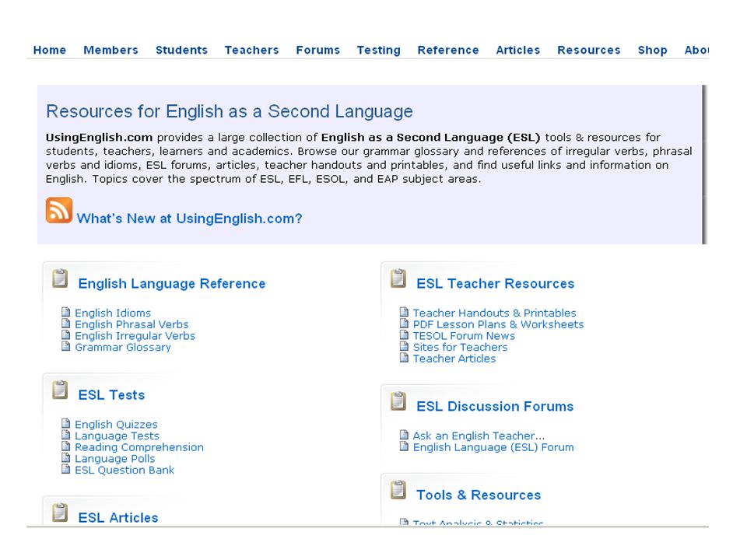Image resolution: width=747 pixels, height=560 pixels.
Task: Click the orange RSS feed icon
Action: coord(59,210)
